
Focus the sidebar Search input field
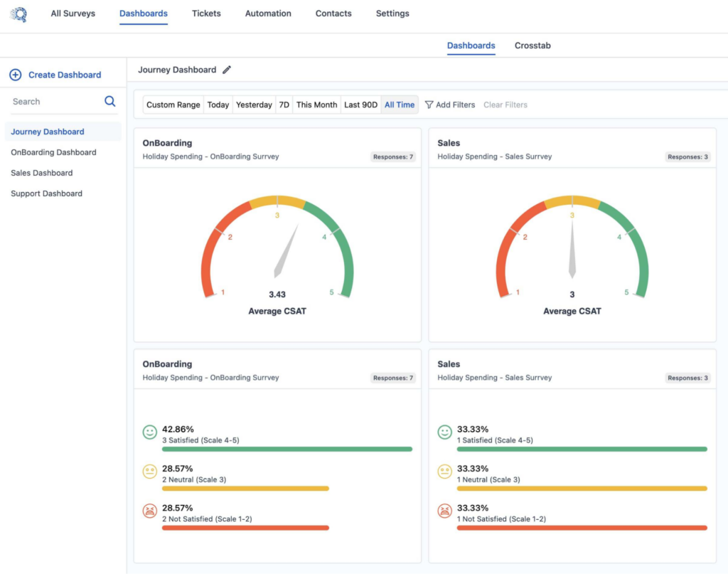pos(55,102)
